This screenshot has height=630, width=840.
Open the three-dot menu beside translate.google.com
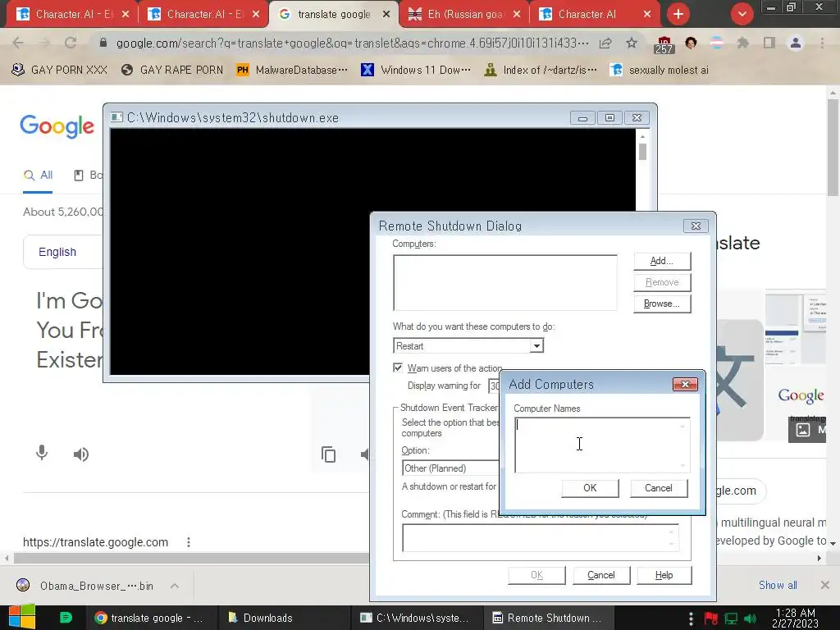tap(189, 542)
